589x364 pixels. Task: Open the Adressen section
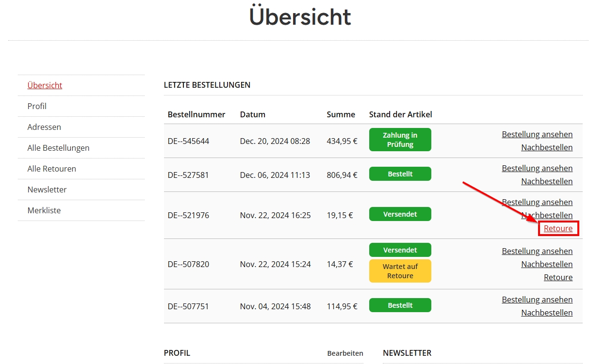44,127
